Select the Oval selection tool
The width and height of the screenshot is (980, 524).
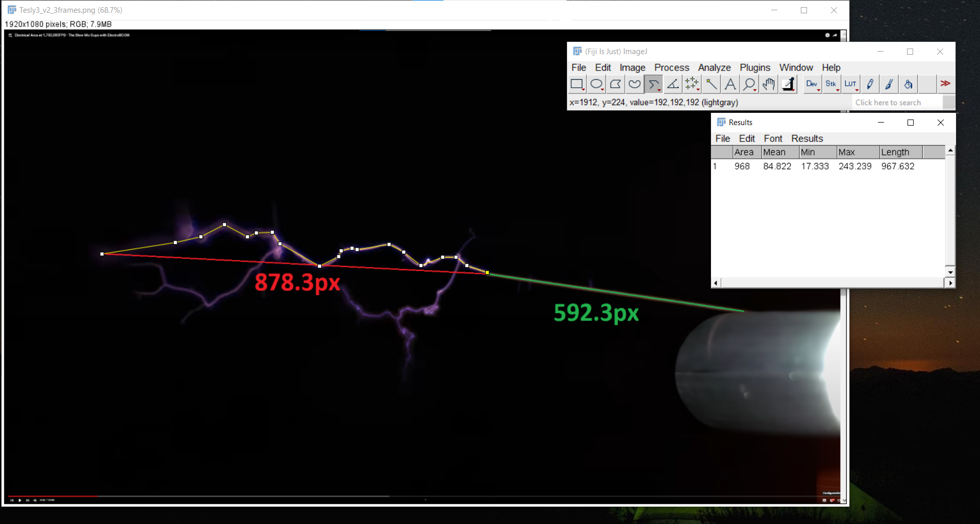click(x=597, y=84)
